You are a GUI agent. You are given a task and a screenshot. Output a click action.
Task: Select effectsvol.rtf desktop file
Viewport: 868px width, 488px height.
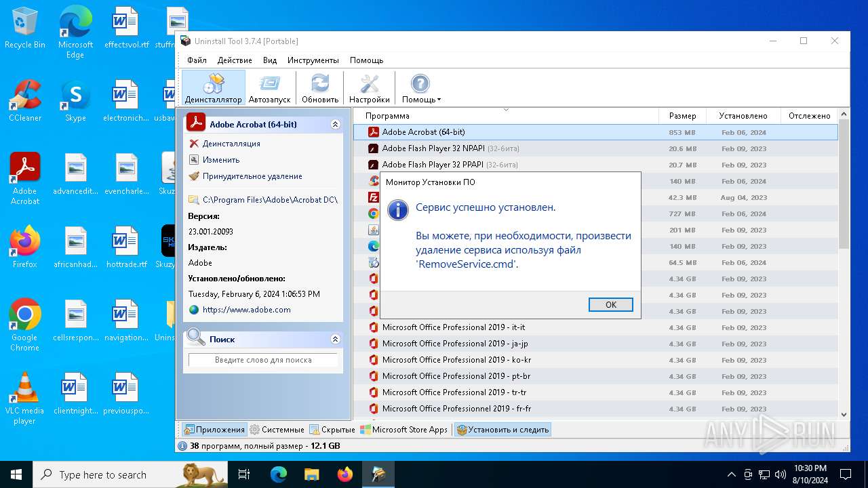click(x=126, y=28)
